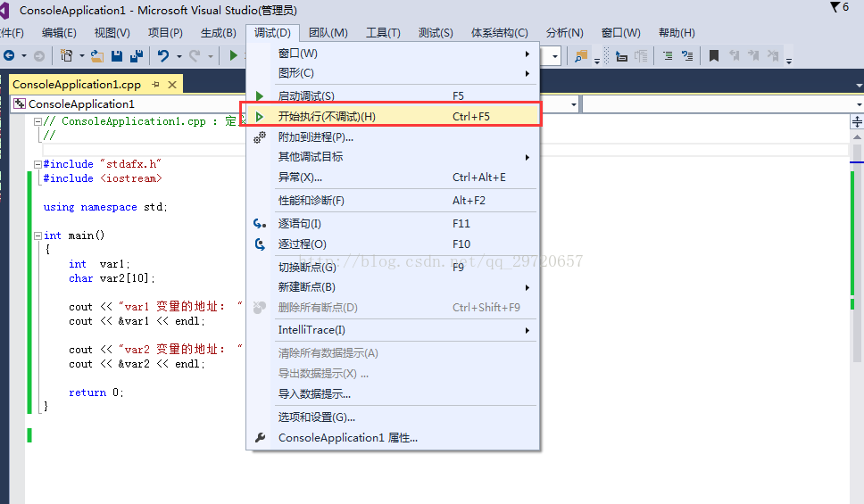Open the 团队(M) menu

pos(328,33)
